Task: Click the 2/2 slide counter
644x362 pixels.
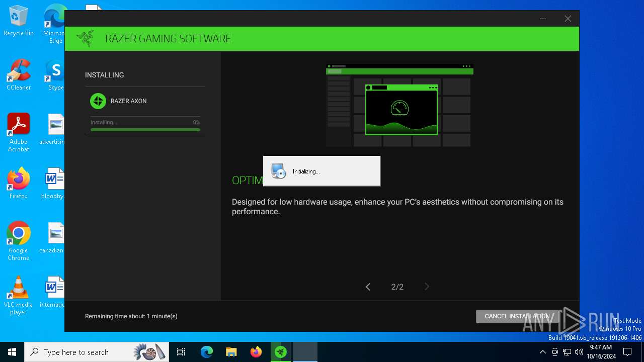Action: pos(397,287)
